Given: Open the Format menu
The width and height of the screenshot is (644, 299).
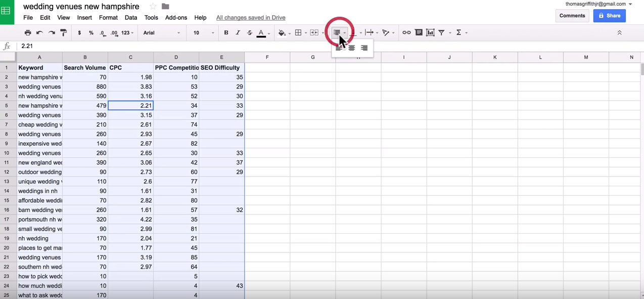Looking at the screenshot, I should [108, 18].
